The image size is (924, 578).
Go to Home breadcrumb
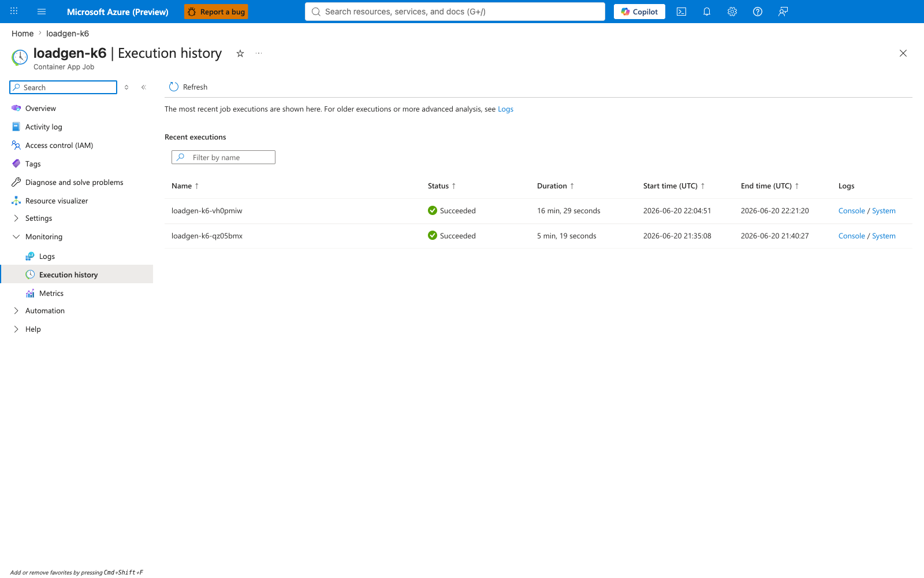click(x=23, y=34)
